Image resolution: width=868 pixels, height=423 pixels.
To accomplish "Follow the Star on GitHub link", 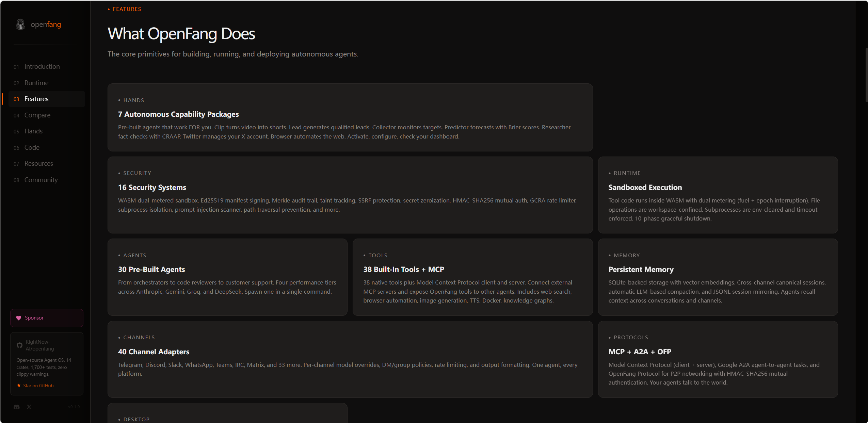I will click(x=38, y=386).
